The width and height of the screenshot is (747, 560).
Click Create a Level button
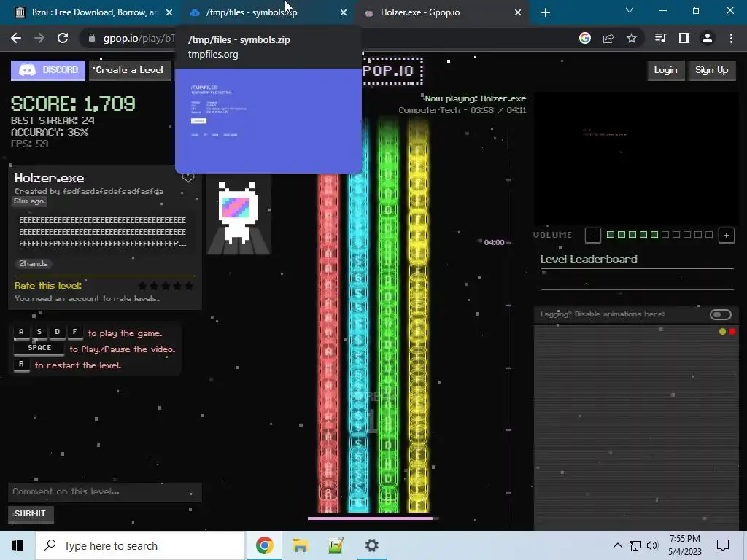pyautogui.click(x=128, y=70)
